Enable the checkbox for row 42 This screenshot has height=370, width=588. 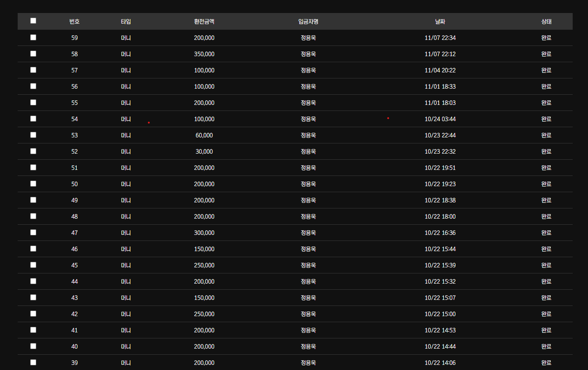click(x=33, y=314)
